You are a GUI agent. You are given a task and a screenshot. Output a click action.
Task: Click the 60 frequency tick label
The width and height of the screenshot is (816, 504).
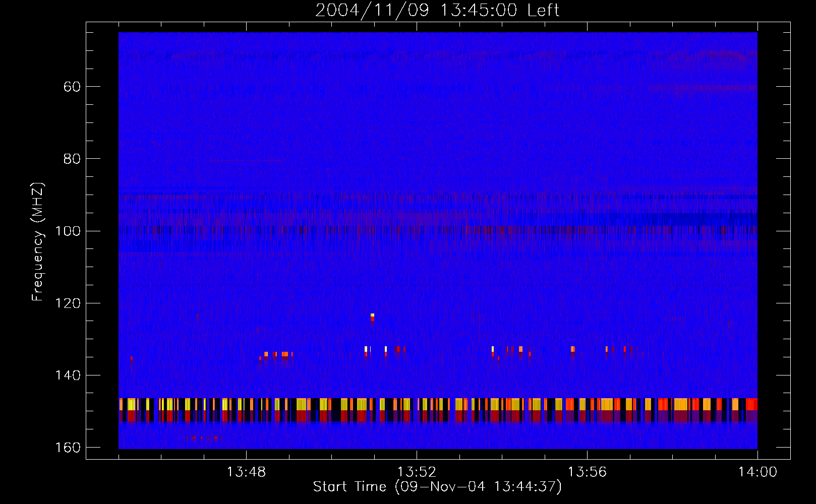72,87
